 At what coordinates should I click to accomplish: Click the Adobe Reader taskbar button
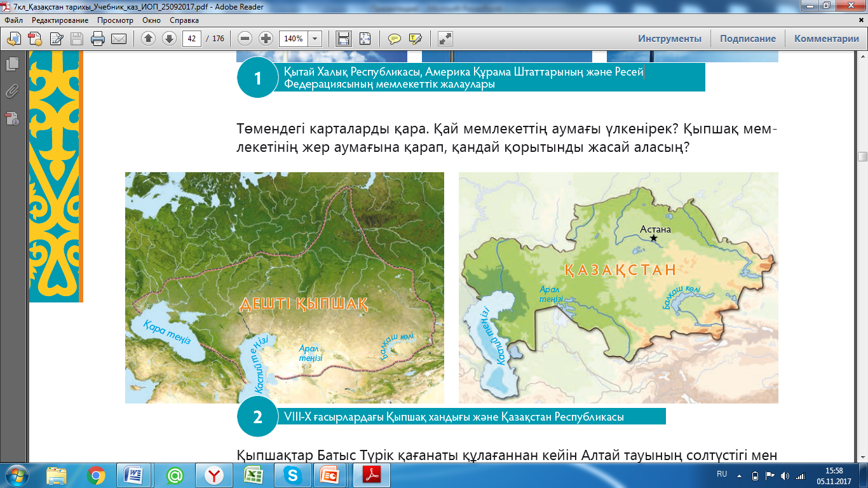(x=371, y=475)
